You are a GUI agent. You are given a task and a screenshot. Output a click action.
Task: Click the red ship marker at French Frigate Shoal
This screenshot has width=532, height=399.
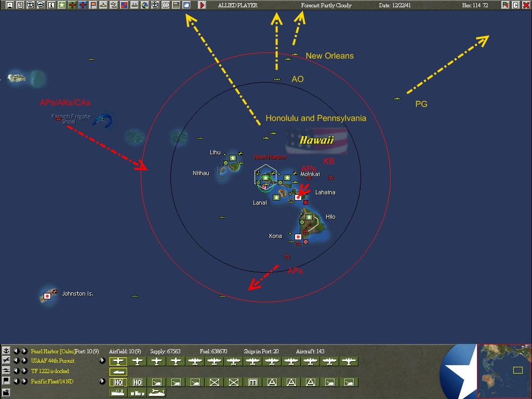[x=58, y=118]
